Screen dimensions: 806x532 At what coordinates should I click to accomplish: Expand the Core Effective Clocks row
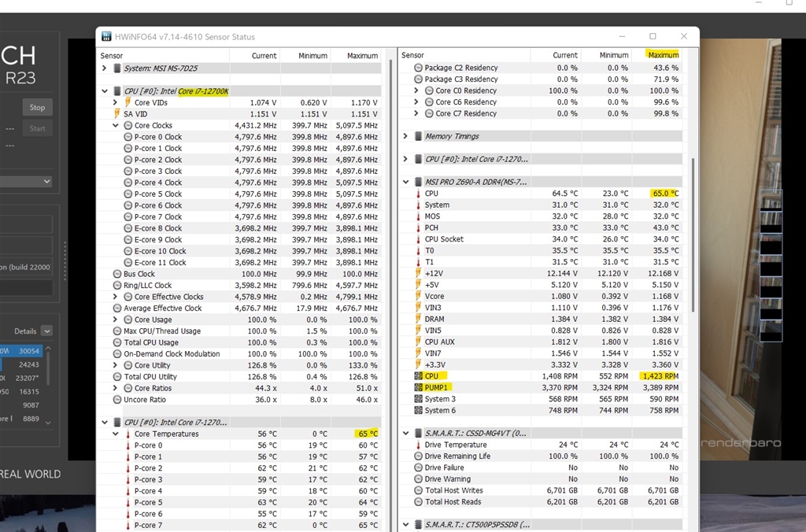[x=116, y=297]
